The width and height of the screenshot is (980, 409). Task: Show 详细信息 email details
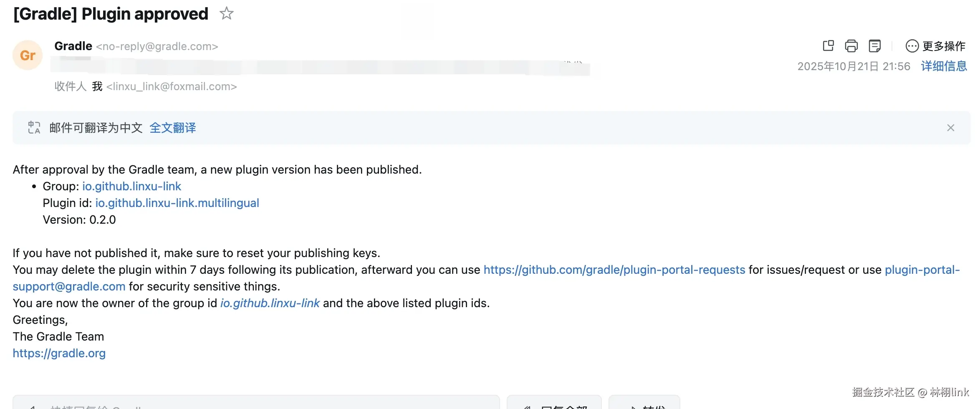tap(944, 66)
